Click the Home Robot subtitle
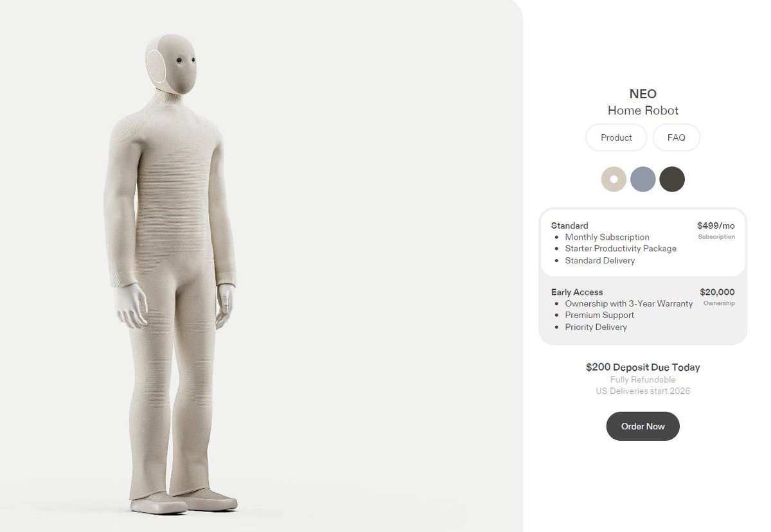Image resolution: width=771 pixels, height=532 pixels. [x=643, y=111]
